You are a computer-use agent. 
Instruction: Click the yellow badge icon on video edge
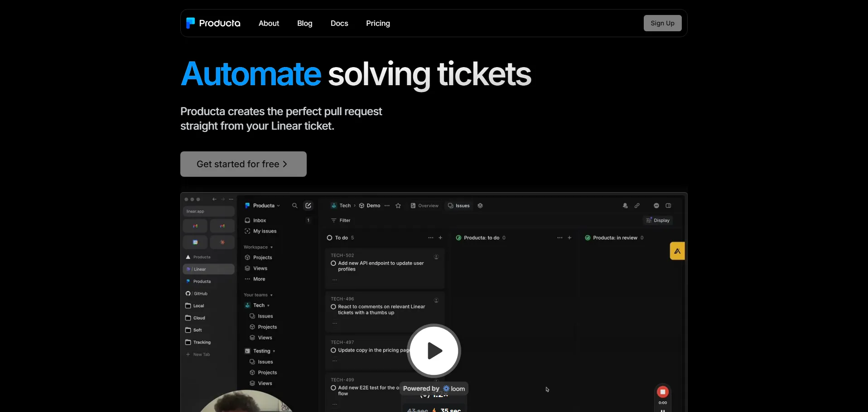click(x=677, y=251)
